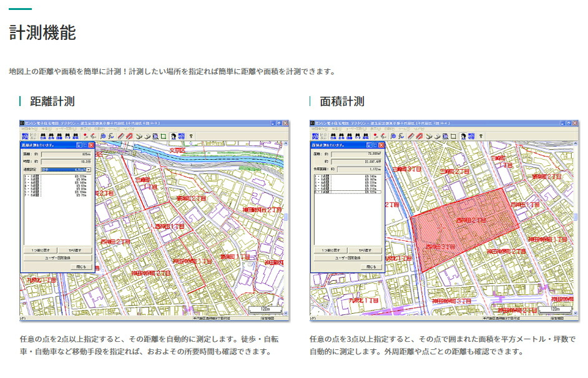Click the マーク display icon on the toolbar
588x378 pixels.
tap(67, 135)
